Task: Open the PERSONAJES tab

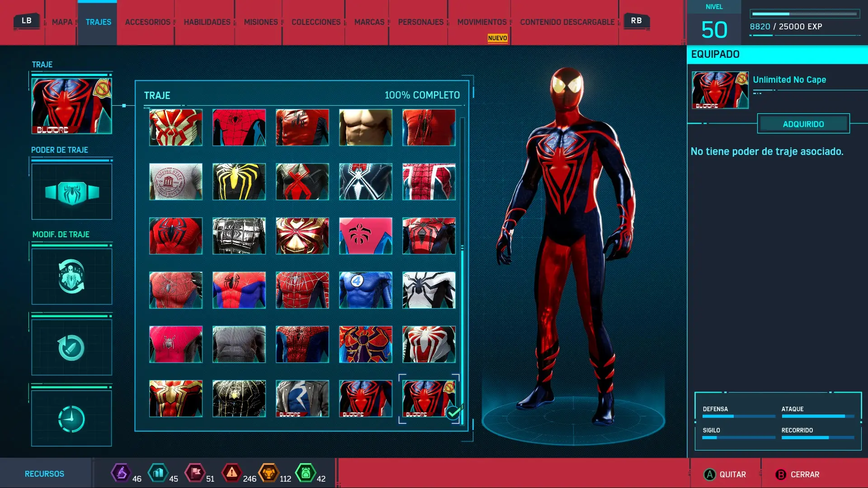Action: click(421, 22)
